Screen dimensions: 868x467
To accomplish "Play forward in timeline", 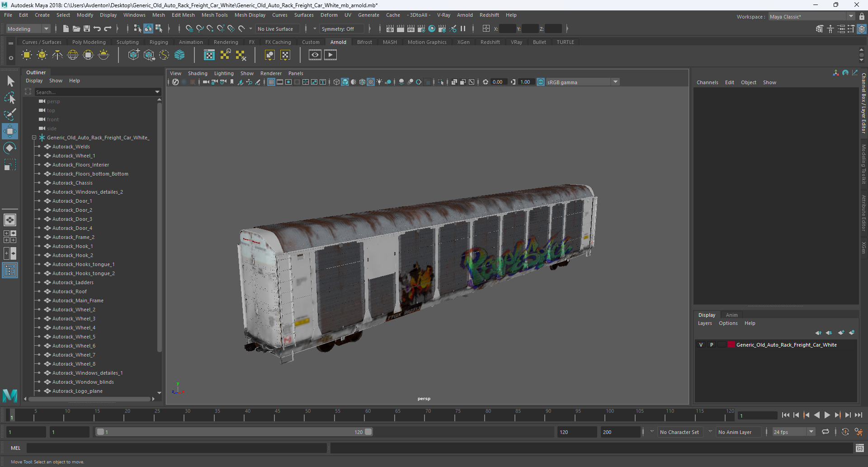I will [x=827, y=415].
